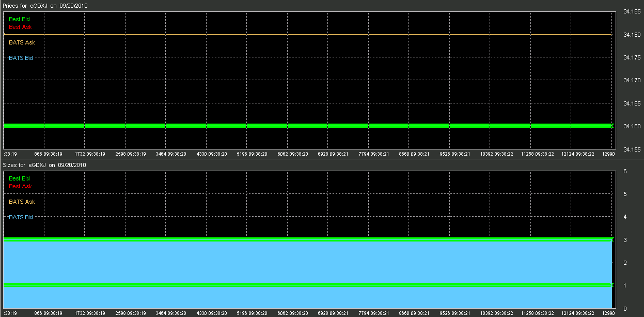
Task: Click size axis label 5
Action: pyautogui.click(x=625, y=194)
